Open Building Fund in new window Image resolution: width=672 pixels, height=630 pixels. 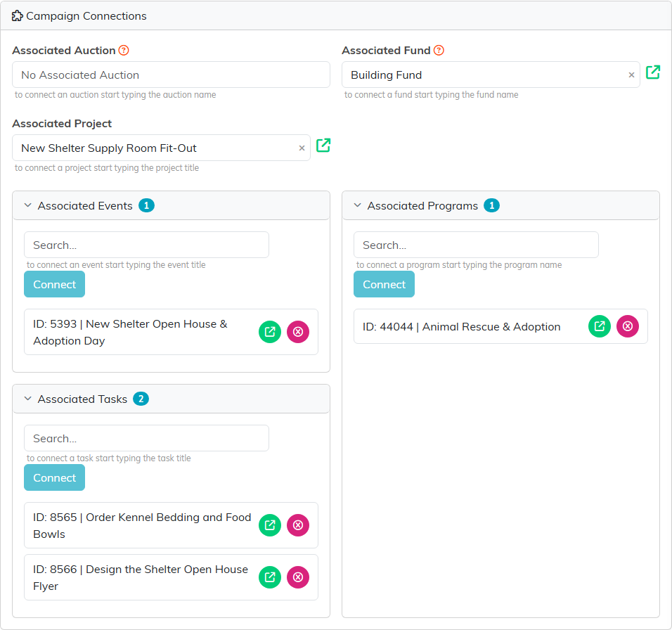click(653, 72)
